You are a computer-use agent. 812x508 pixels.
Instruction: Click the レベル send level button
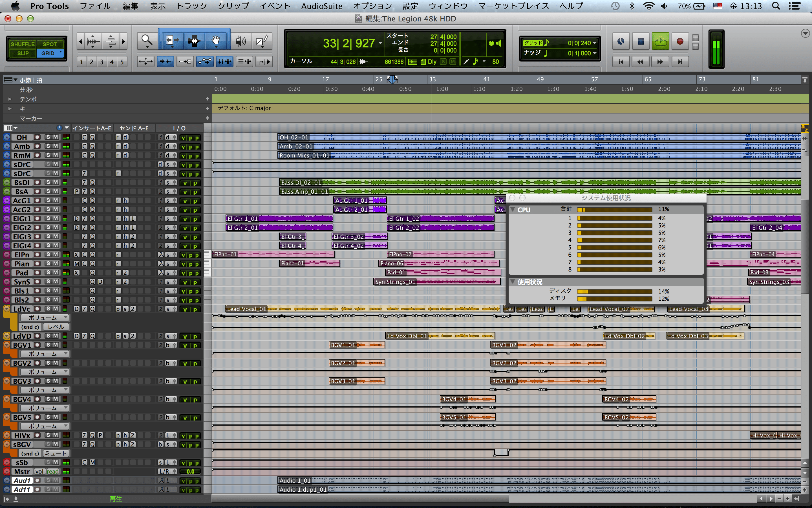tap(56, 327)
